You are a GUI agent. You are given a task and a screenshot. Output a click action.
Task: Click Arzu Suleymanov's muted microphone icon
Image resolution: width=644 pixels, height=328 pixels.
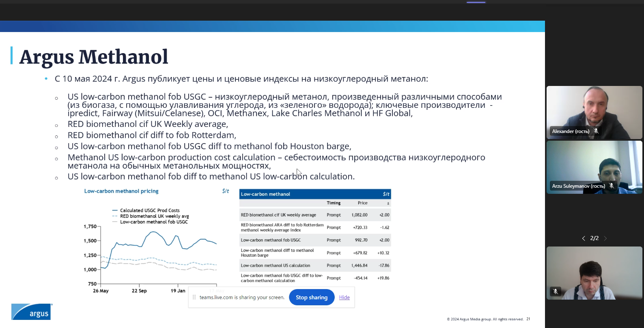tap(612, 186)
